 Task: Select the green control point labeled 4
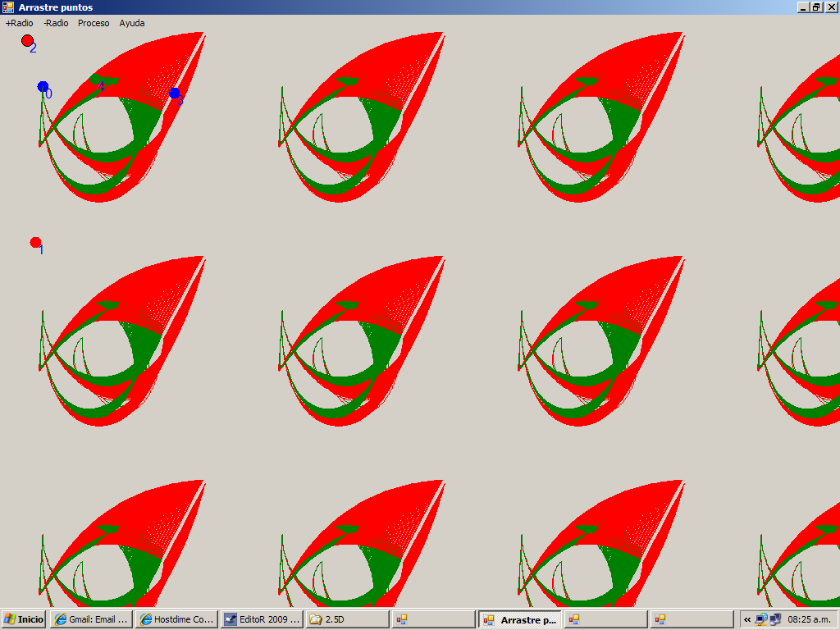(95, 80)
